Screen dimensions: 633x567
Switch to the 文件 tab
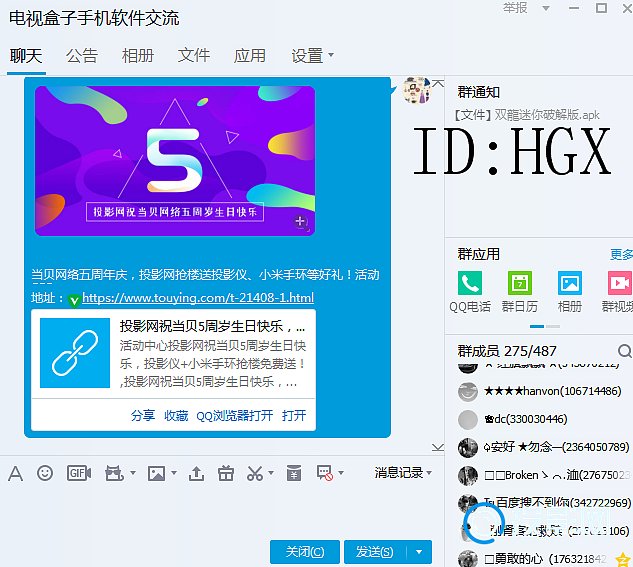(x=194, y=56)
